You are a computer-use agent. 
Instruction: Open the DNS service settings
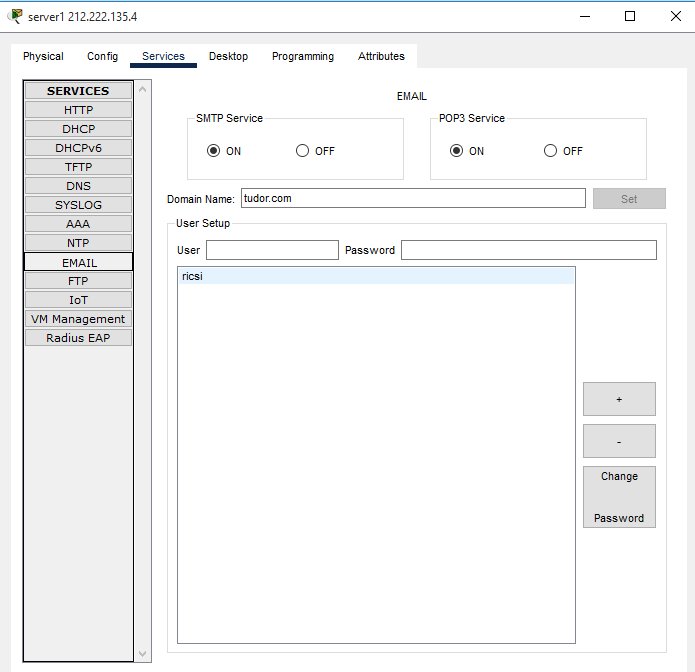coord(78,186)
